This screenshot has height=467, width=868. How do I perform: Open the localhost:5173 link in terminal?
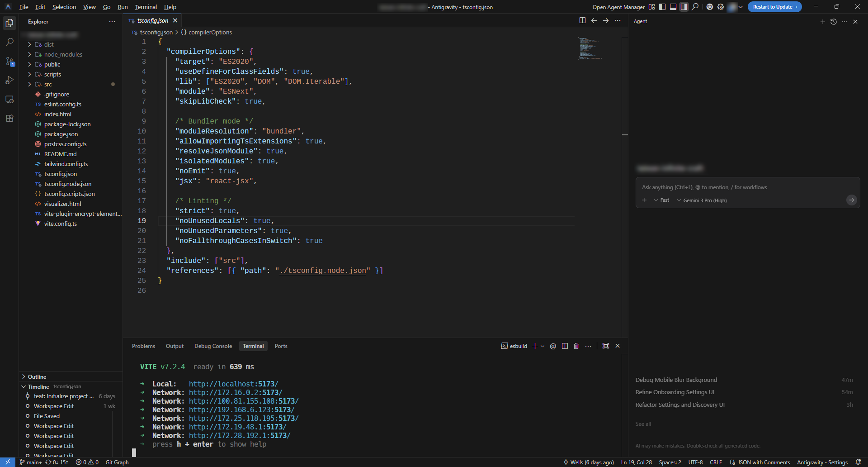click(233, 384)
